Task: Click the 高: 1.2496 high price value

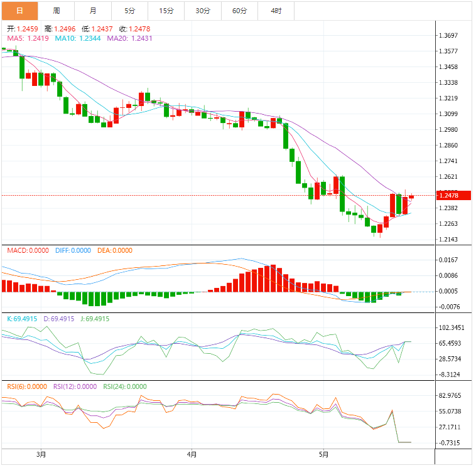Action: click(60, 29)
